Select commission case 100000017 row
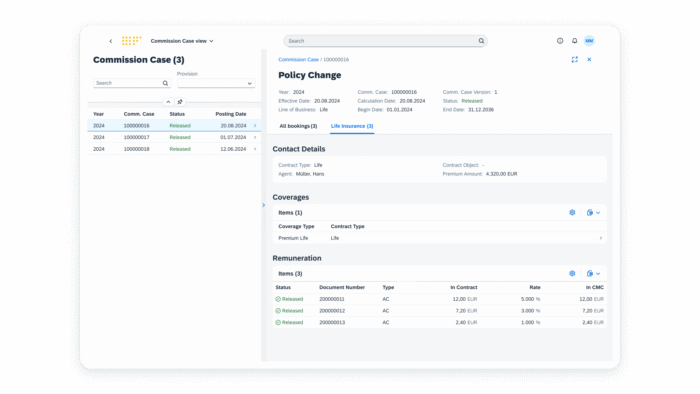 click(x=175, y=137)
